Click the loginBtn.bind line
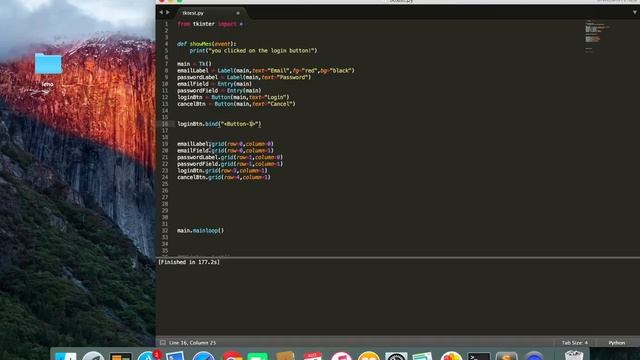 coord(219,124)
